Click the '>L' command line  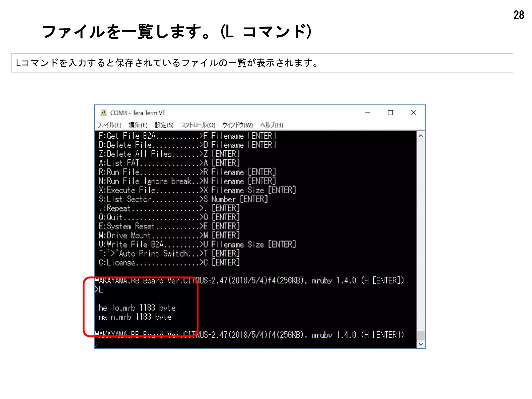pyautogui.click(x=99, y=290)
